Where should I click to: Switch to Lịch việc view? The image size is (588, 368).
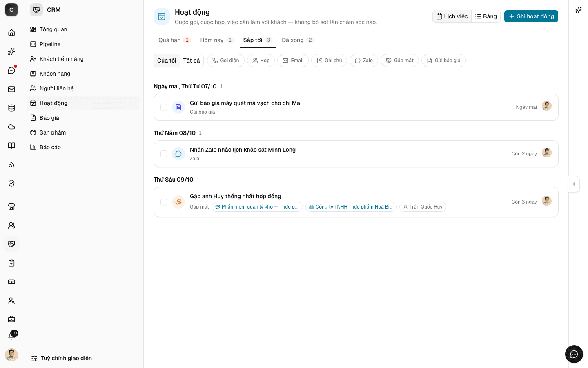click(x=452, y=16)
